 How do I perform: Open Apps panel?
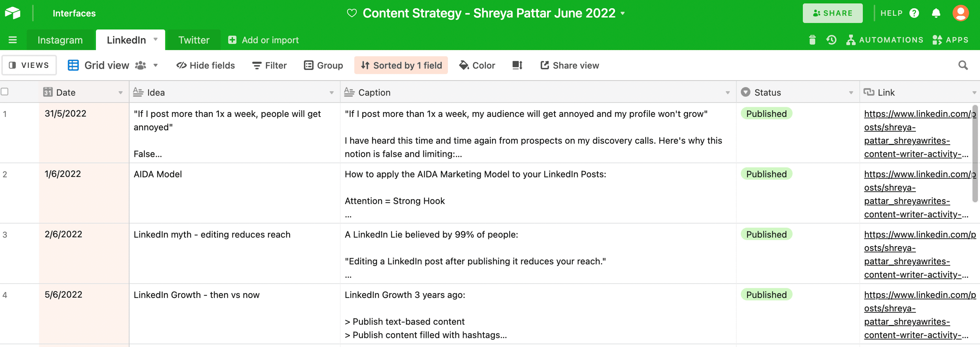coord(950,40)
